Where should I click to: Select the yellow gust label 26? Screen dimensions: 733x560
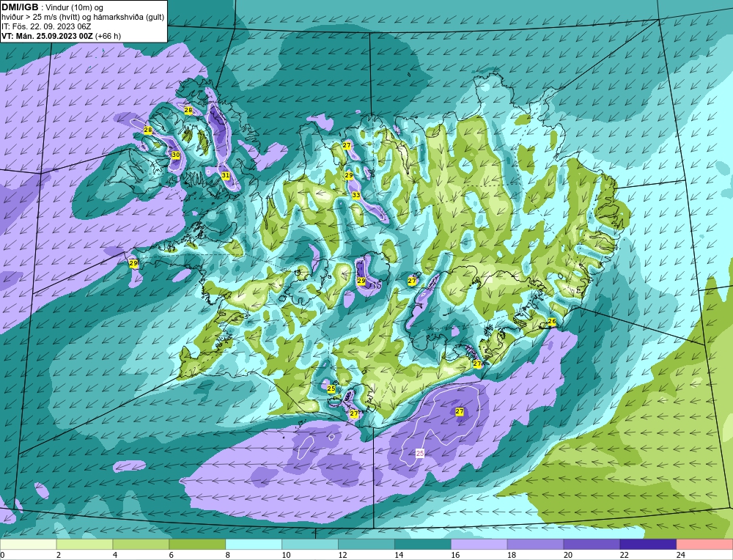pos(552,322)
